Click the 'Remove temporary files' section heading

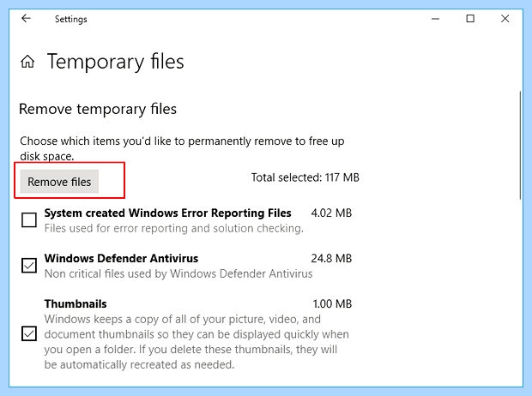tap(98, 109)
